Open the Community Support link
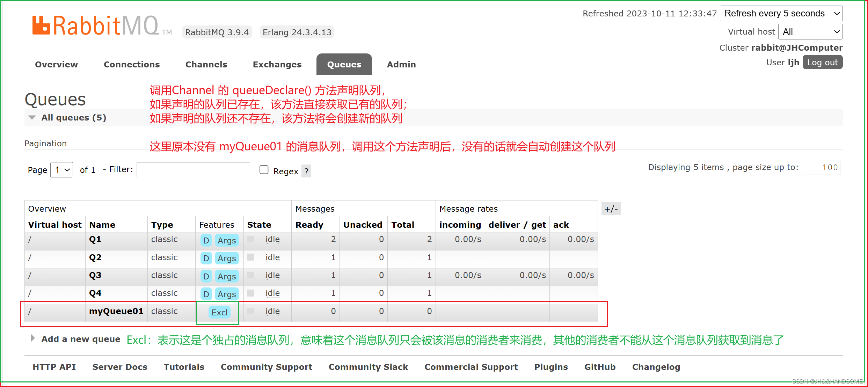 [x=267, y=367]
